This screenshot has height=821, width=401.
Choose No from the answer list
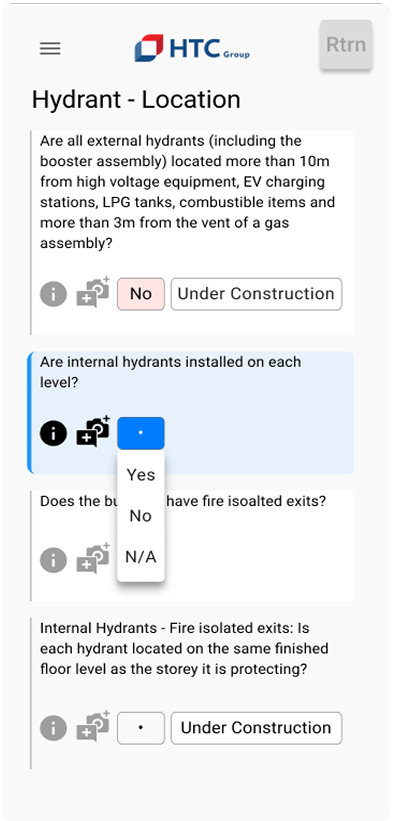(x=141, y=516)
